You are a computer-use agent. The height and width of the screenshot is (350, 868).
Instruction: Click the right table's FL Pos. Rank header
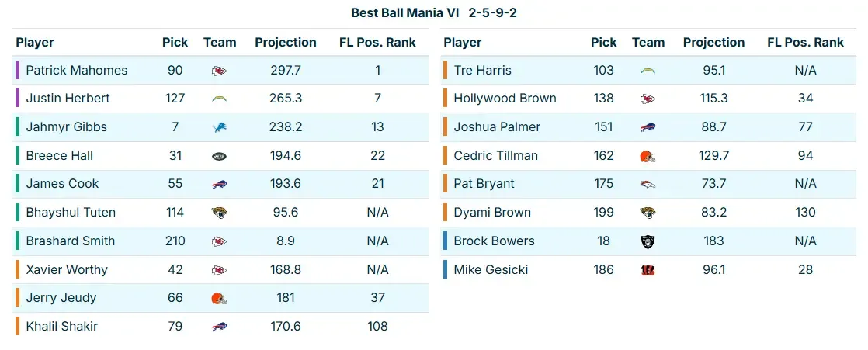coord(805,43)
